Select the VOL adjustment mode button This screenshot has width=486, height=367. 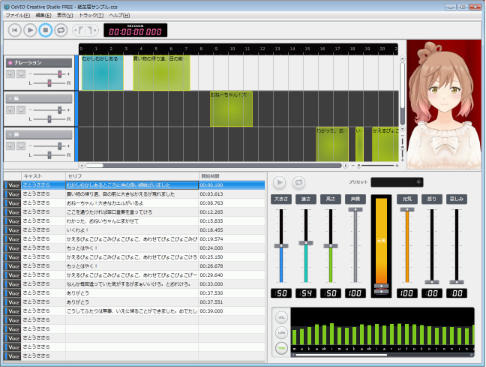(x=282, y=317)
